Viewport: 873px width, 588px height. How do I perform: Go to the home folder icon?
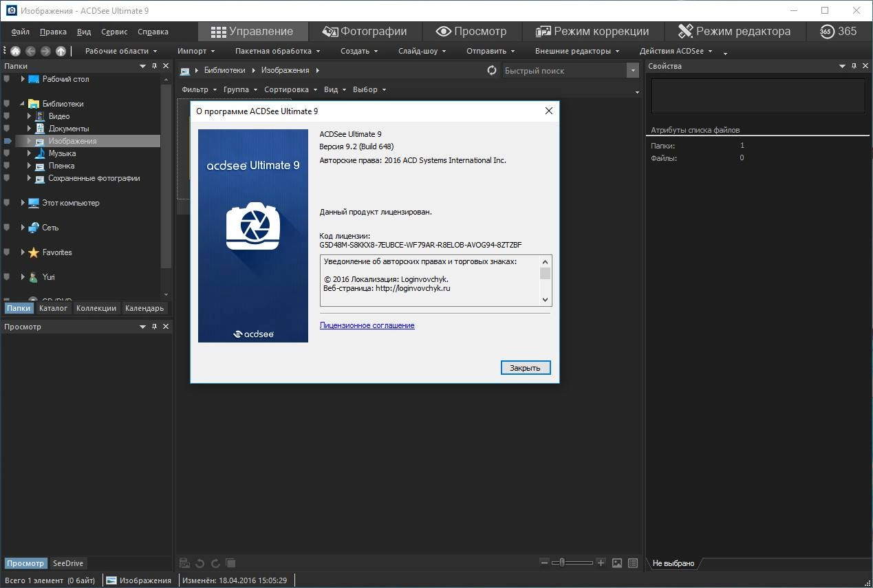[15, 51]
